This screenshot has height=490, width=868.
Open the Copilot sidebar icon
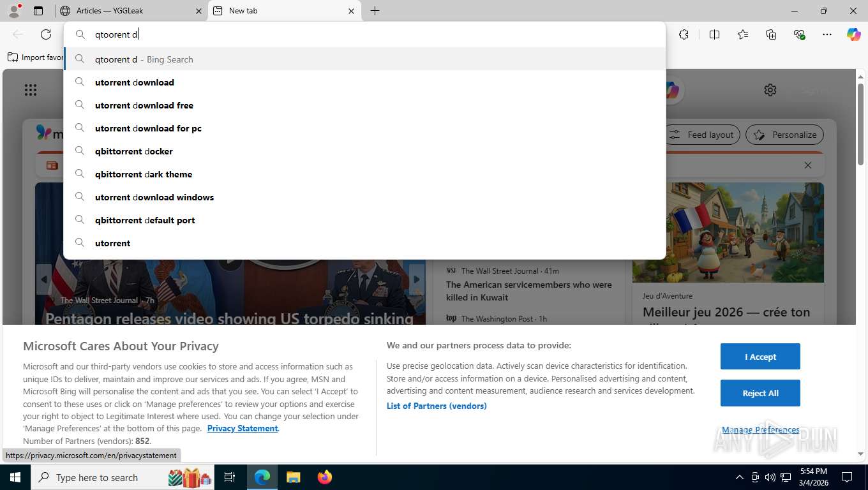click(854, 34)
